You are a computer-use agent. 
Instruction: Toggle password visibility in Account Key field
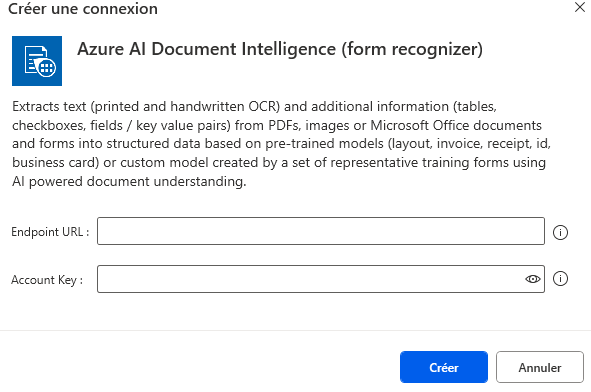tap(533, 279)
